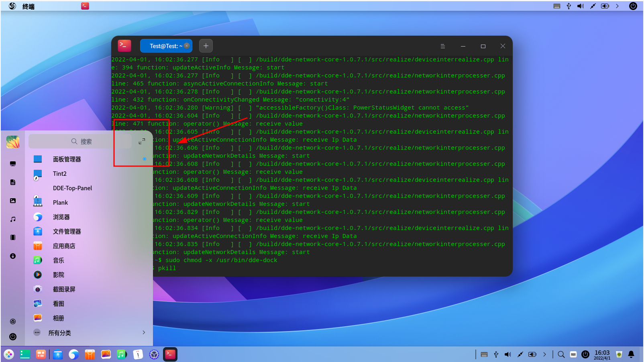
Task: Open settings from launcher sidebar gear
Action: coord(13,321)
